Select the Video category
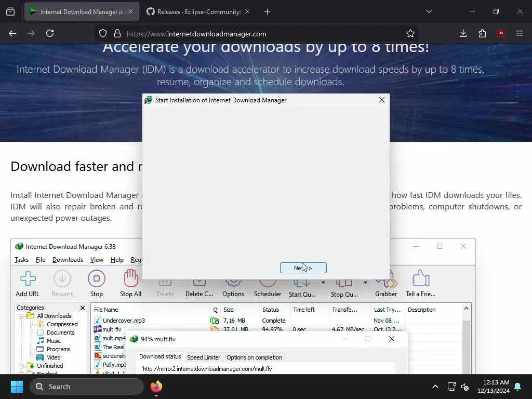Viewport: 532px width, 399px height. (54, 357)
